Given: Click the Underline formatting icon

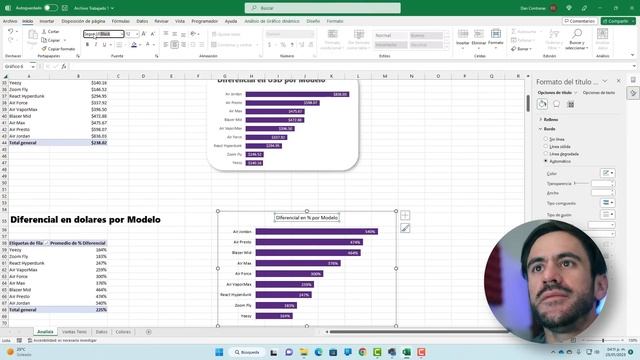Looking at the screenshot, I should [104, 44].
